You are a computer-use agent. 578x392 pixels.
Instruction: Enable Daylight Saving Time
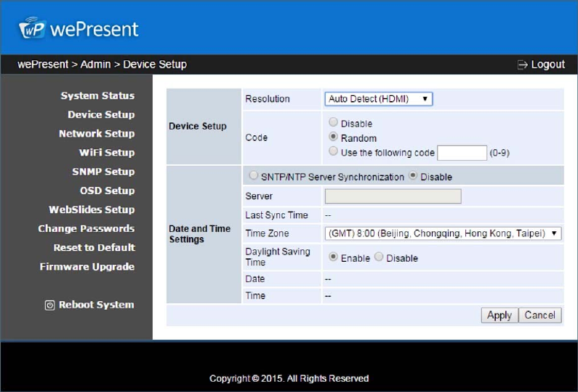[333, 256]
